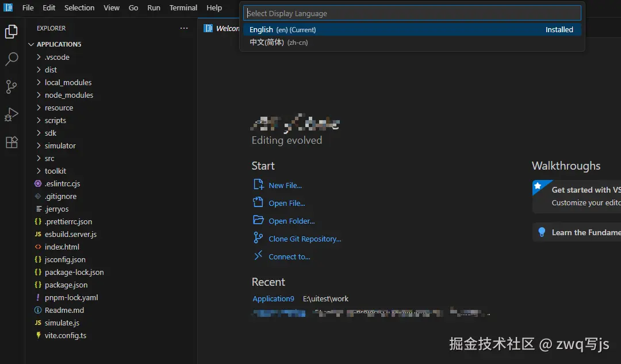This screenshot has width=621, height=364.
Task: Click the lightbulb icon on Learn the Fundamentals
Action: 542,232
